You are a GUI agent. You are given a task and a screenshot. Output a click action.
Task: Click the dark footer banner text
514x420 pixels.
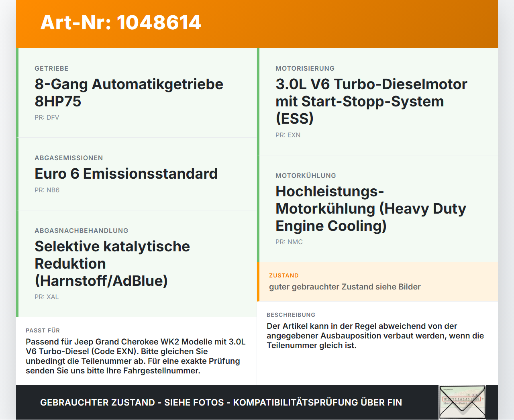(221, 402)
